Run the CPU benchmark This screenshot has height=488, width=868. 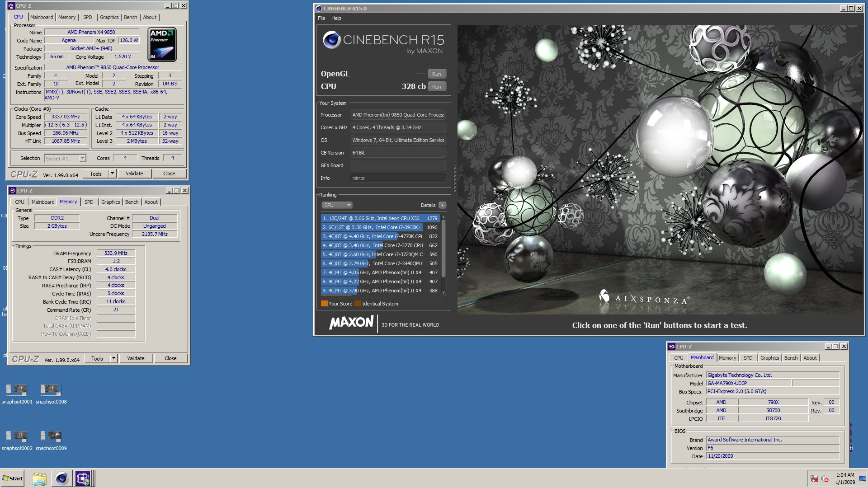436,87
